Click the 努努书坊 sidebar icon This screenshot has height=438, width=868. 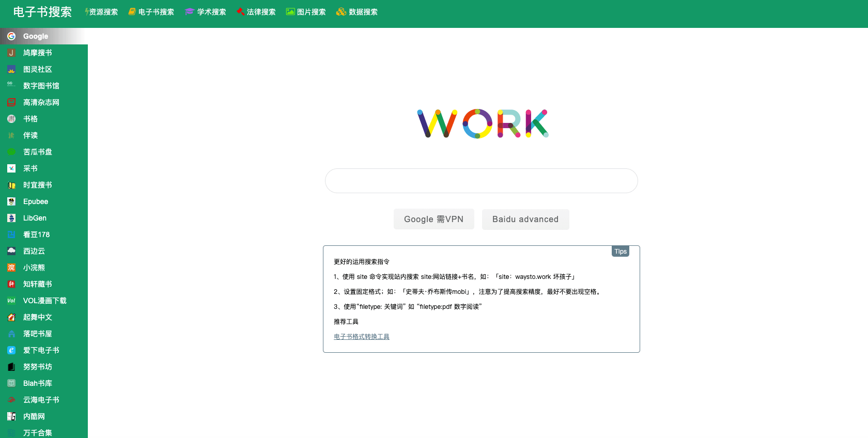(x=11, y=367)
